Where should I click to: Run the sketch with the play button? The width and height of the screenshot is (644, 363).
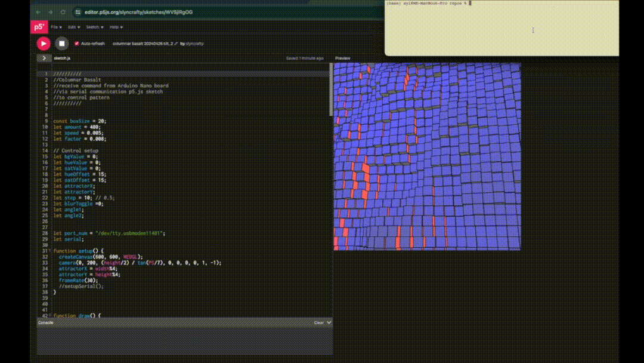click(x=44, y=43)
